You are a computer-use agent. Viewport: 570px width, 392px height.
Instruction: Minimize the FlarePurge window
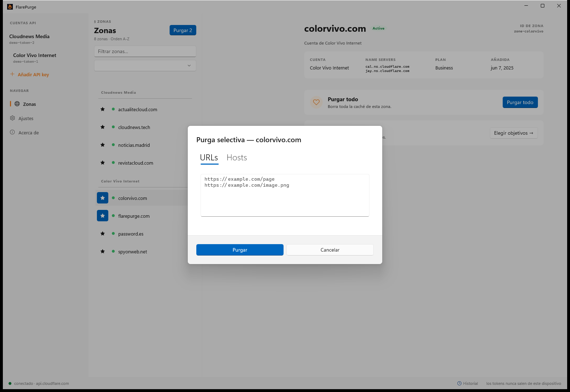[526, 6]
